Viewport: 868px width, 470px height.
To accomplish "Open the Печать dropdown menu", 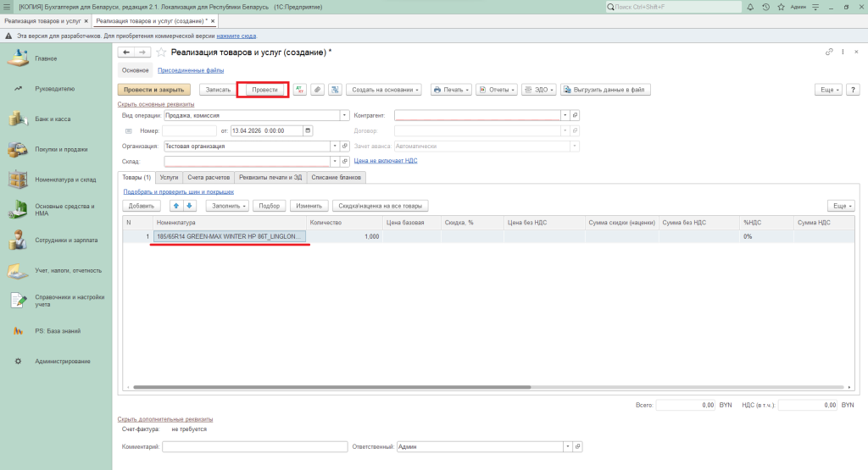I will click(450, 90).
